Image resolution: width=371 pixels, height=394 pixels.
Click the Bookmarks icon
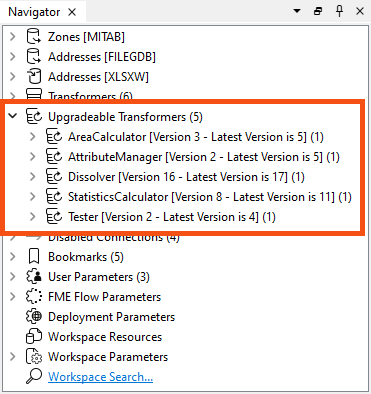coord(33,257)
